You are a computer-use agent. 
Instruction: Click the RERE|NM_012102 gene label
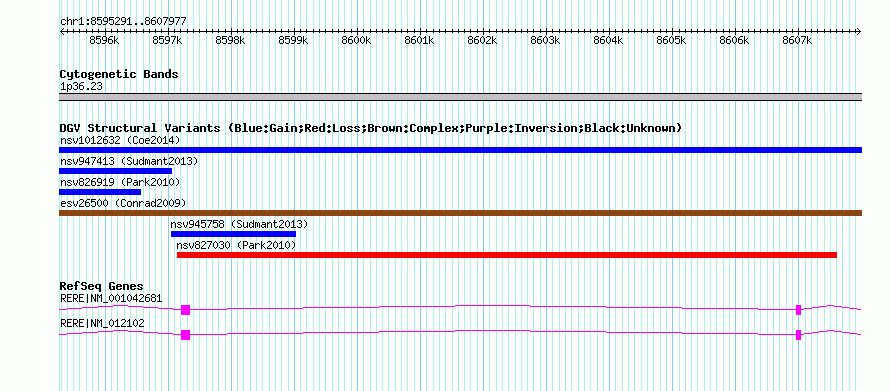[102, 323]
